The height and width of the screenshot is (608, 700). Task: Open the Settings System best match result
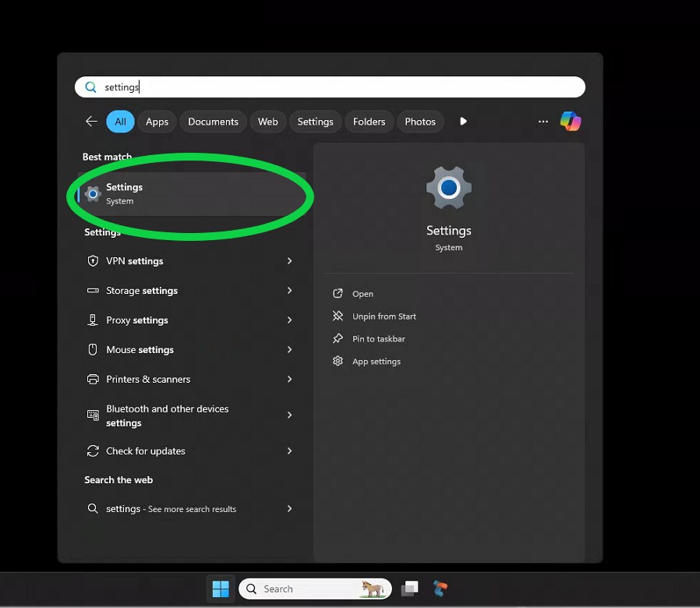pyautogui.click(x=192, y=194)
